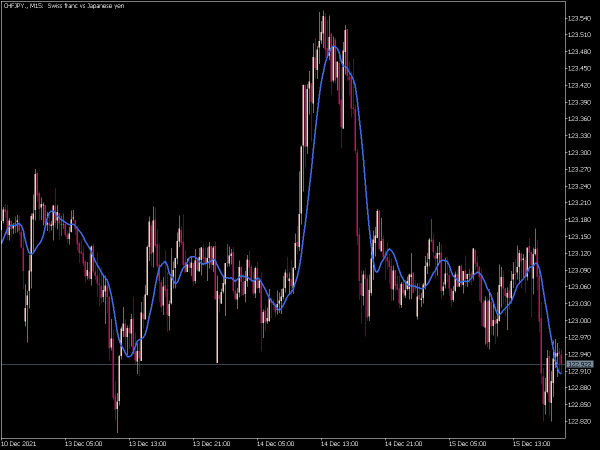This screenshot has height=450, width=600.
Task: Click the 123.240 price scale label
Action: click(x=579, y=186)
